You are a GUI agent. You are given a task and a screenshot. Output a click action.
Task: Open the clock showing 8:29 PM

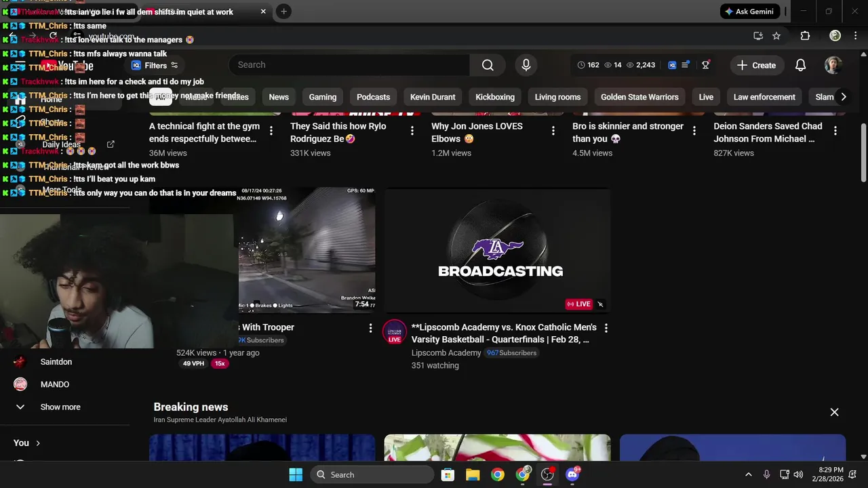(827, 474)
